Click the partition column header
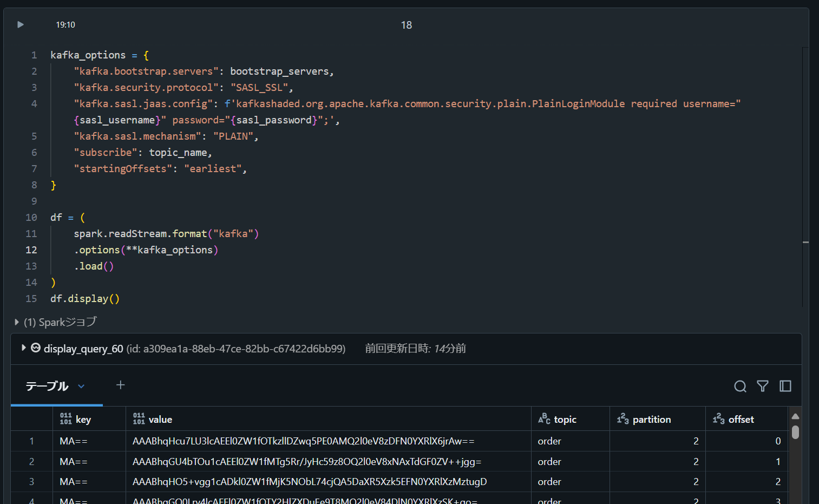 658,419
